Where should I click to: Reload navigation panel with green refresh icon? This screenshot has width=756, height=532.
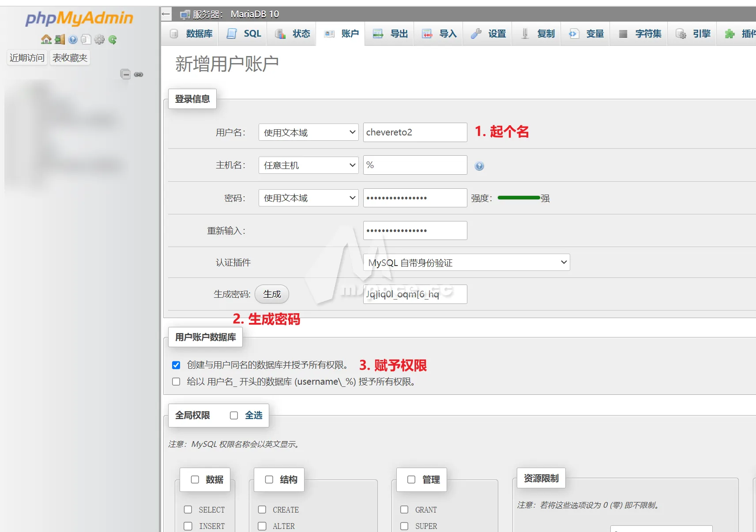pyautogui.click(x=113, y=40)
